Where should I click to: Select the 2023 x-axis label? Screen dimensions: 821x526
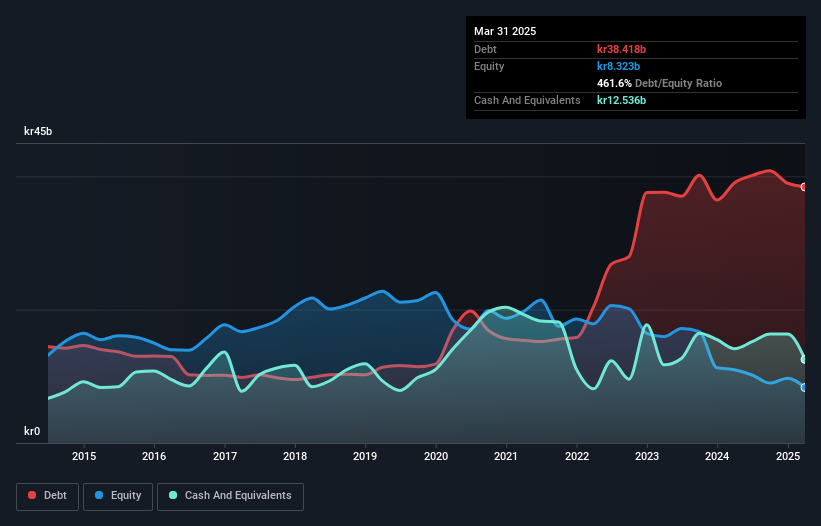(647, 457)
